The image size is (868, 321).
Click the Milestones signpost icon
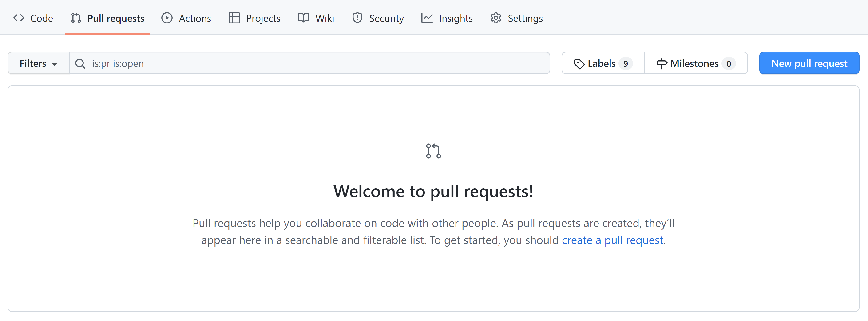pos(662,64)
